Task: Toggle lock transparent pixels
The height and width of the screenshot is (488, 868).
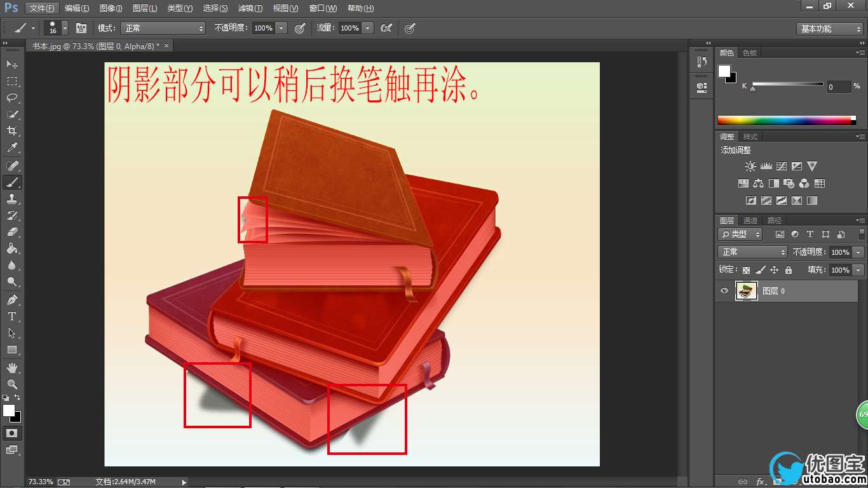Action: [x=746, y=270]
